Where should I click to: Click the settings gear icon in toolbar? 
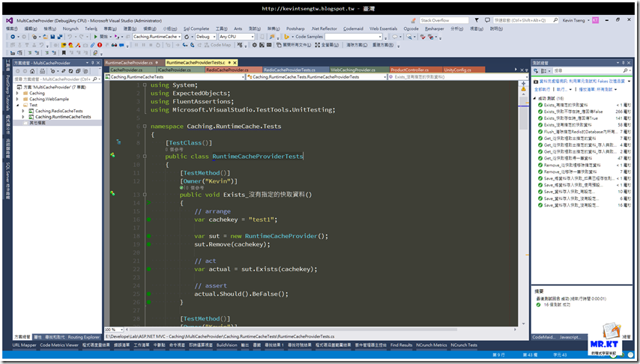pyautogui.click(x=254, y=45)
